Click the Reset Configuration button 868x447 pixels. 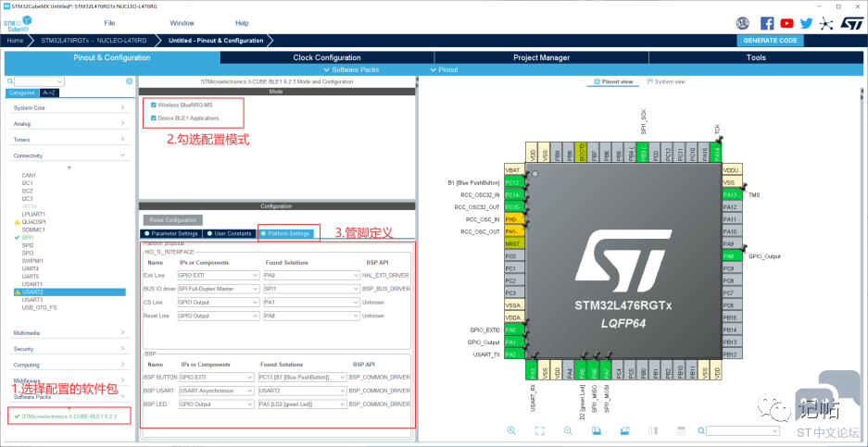[172, 220]
